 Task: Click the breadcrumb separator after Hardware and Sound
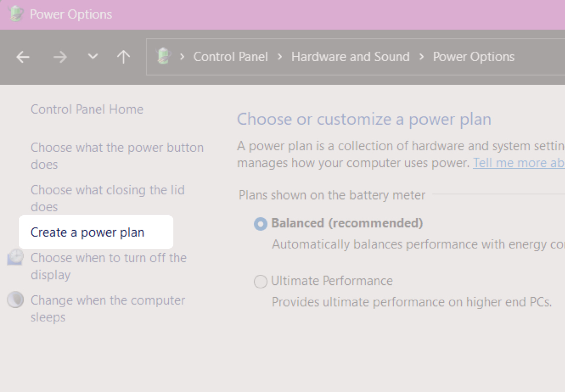(421, 57)
